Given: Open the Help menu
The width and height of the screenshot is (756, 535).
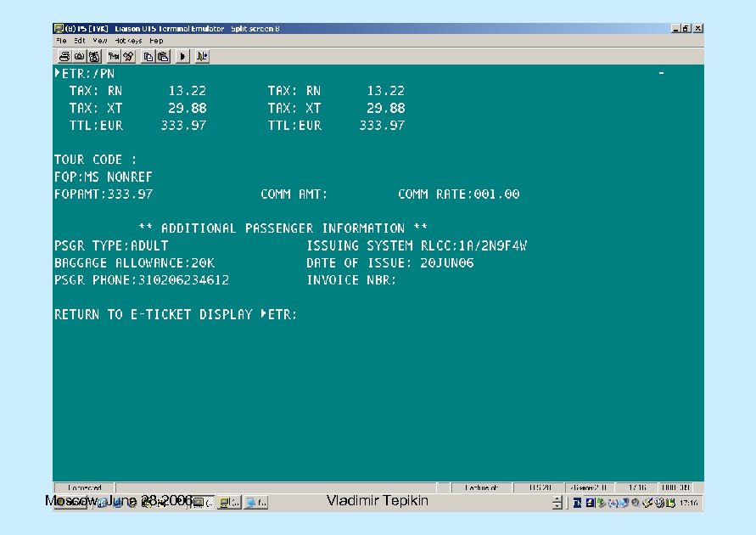Looking at the screenshot, I should [156, 41].
